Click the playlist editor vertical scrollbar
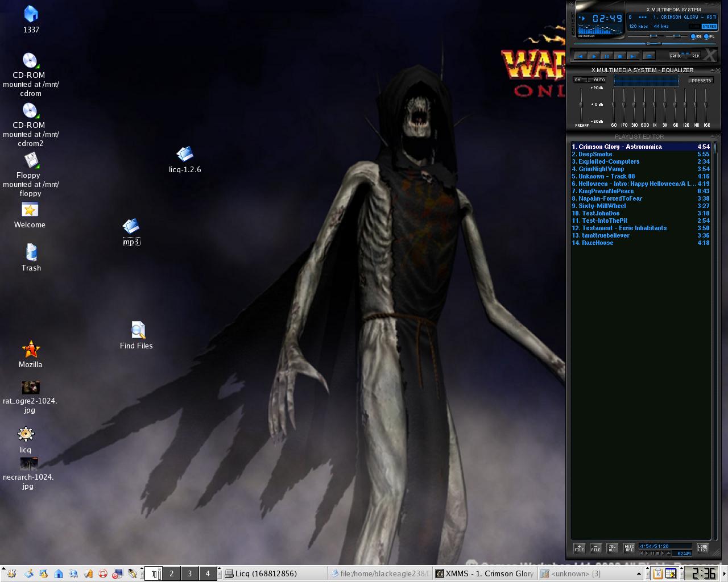The width and height of the screenshot is (728, 582). 714,341
